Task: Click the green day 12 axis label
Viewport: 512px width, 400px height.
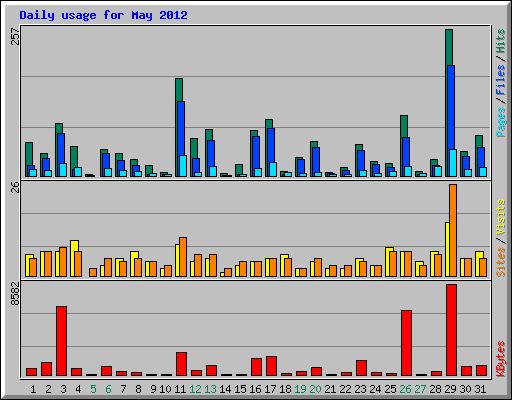Action: click(195, 389)
